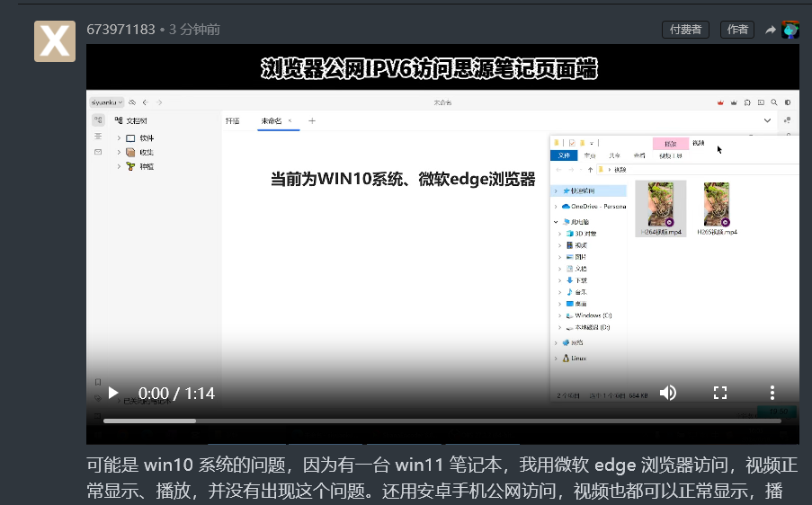Select the H265视频.mp4 file
812x505 pixels.
[x=717, y=208]
